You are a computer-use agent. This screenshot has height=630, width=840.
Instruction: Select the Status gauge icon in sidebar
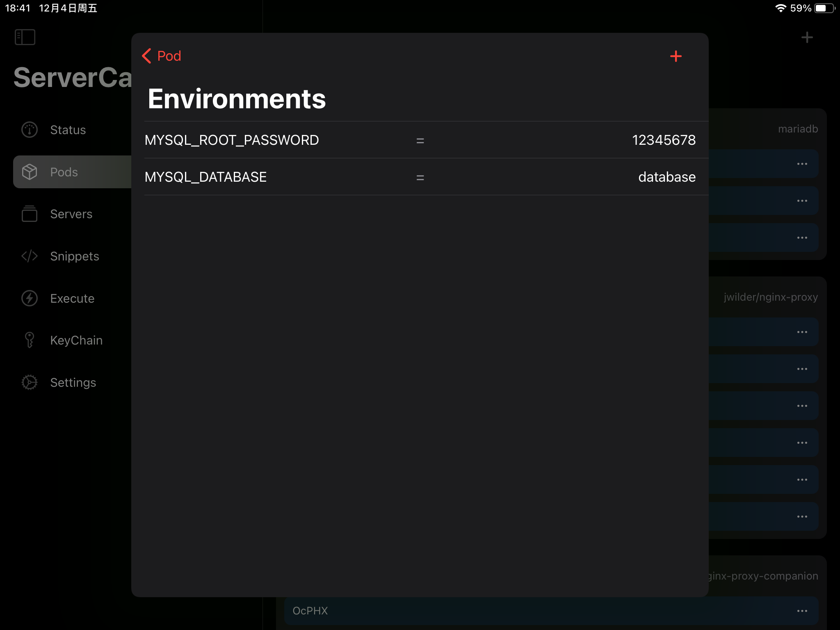(x=29, y=130)
